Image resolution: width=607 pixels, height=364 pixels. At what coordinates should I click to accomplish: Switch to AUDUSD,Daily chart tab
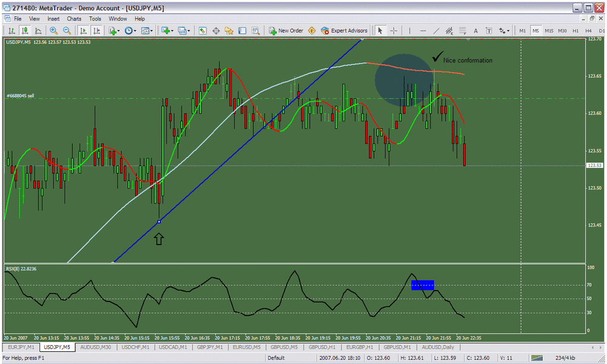point(438,347)
